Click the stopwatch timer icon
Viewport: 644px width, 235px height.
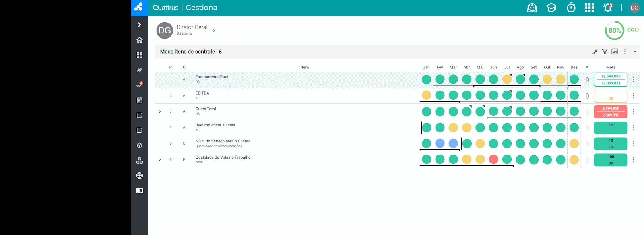(571, 8)
